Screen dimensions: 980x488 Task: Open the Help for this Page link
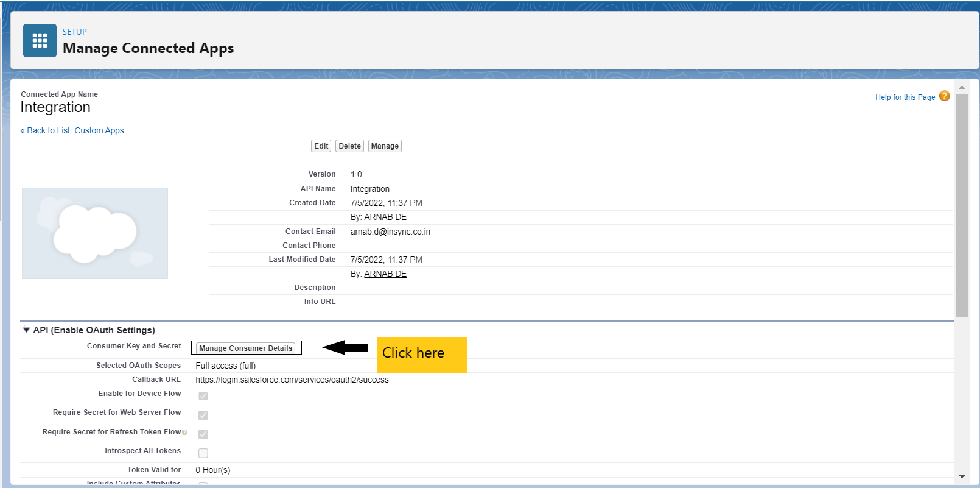coord(905,97)
